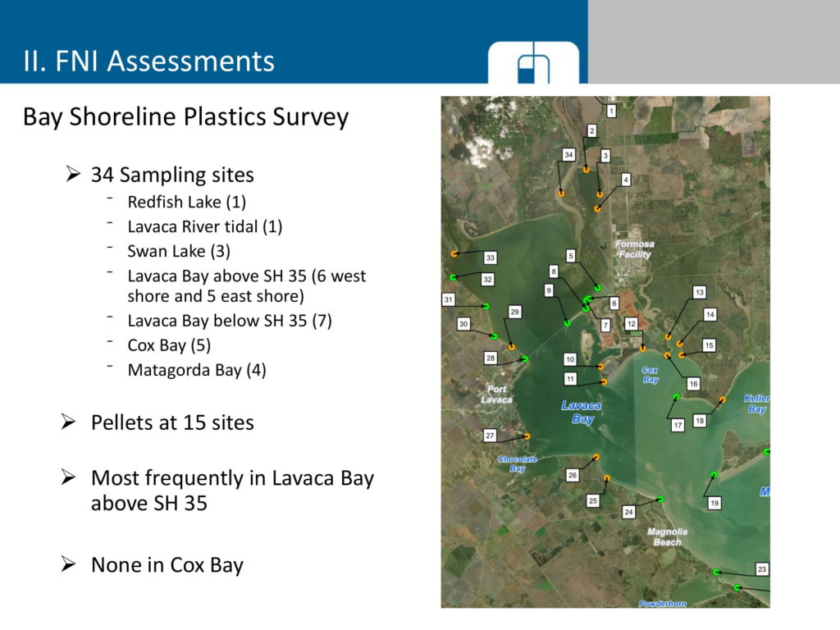This screenshot has height=630, width=840.
Task: Select the Port Lavaca map label
Action: 496,395
